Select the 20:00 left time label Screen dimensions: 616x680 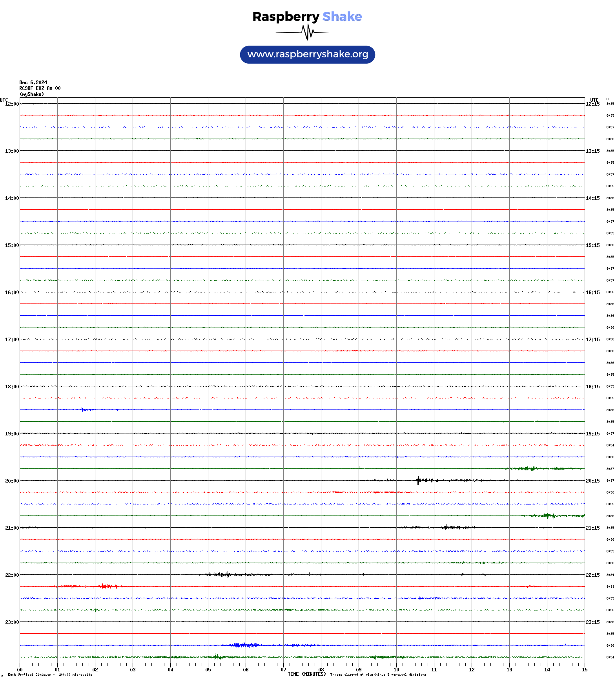tap(12, 481)
